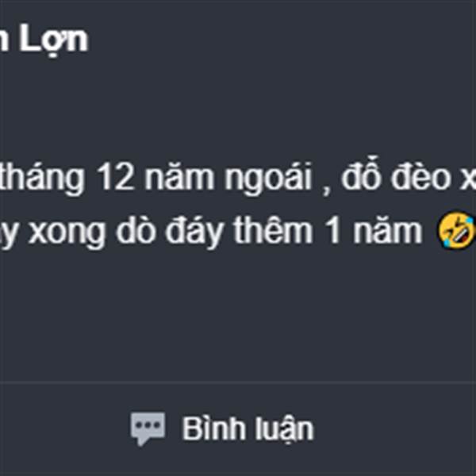
Task: Click the comment speech bubble icon
Action: tap(148, 428)
